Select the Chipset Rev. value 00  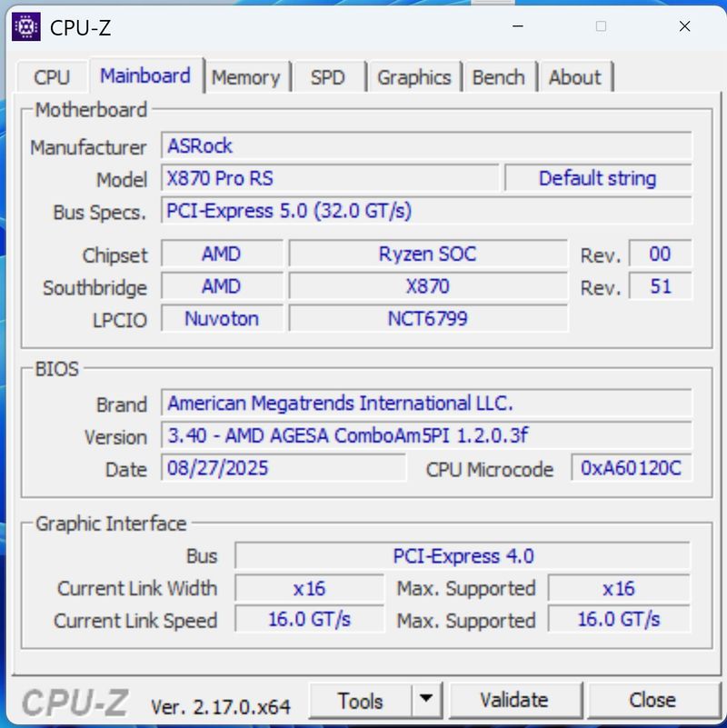click(660, 254)
